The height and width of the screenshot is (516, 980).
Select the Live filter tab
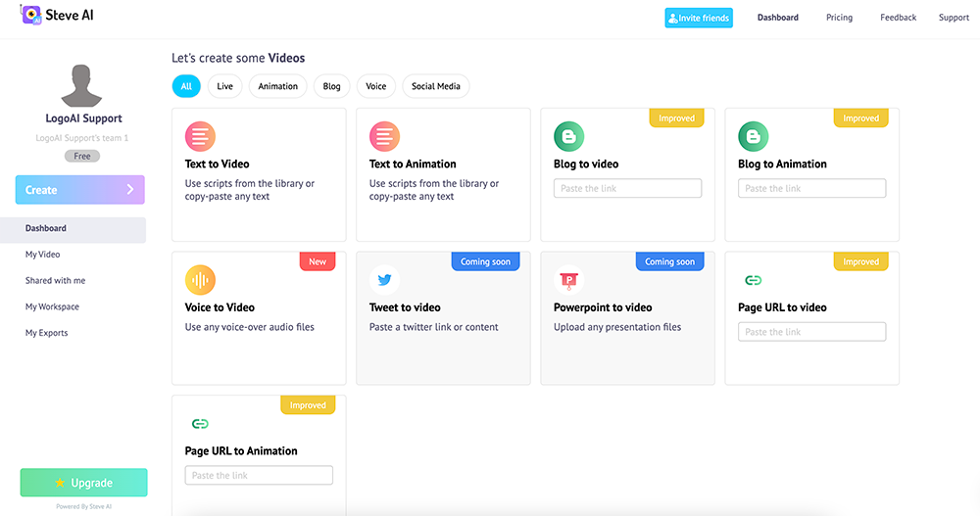click(224, 86)
